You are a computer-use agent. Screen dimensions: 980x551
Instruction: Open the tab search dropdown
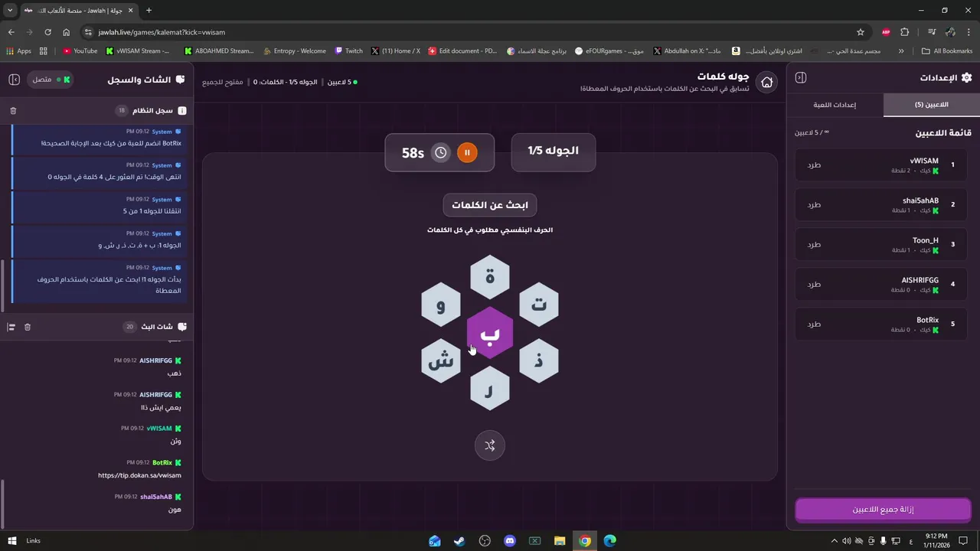coord(10,10)
